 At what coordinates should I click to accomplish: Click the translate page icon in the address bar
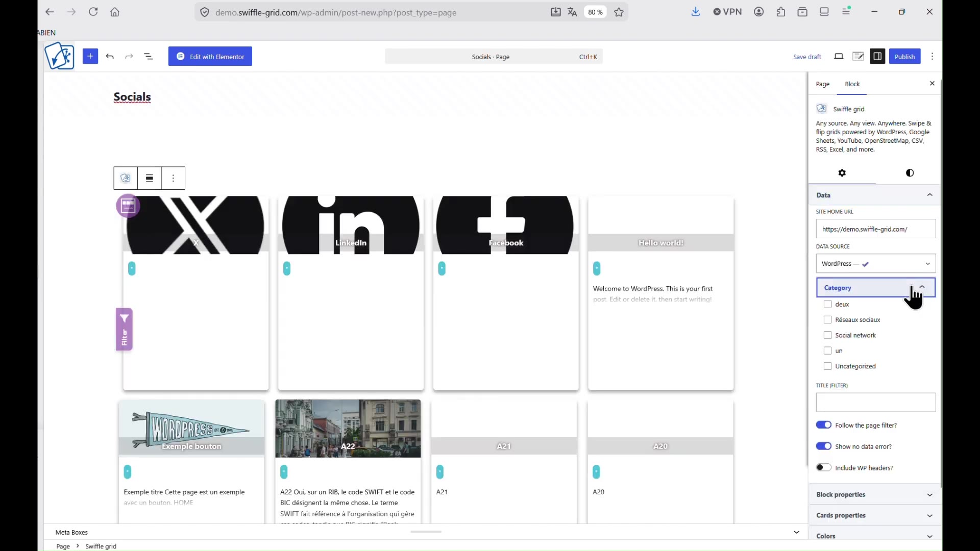(573, 12)
